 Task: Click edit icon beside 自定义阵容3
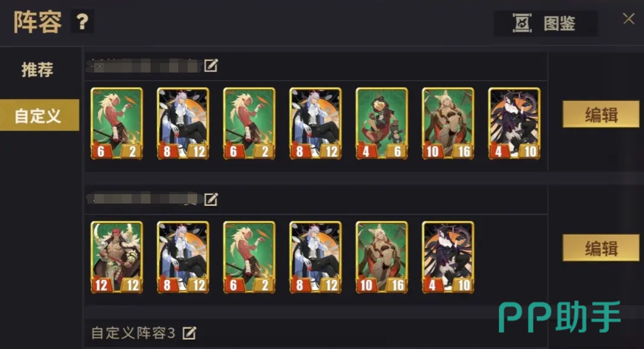[x=189, y=333]
